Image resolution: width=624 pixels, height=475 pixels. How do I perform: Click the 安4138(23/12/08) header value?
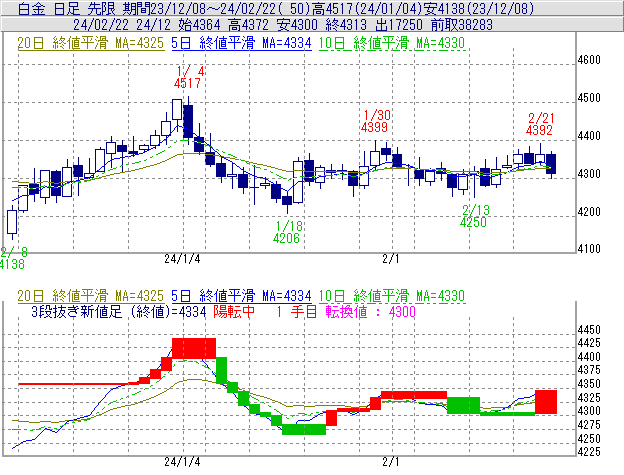coord(478,9)
